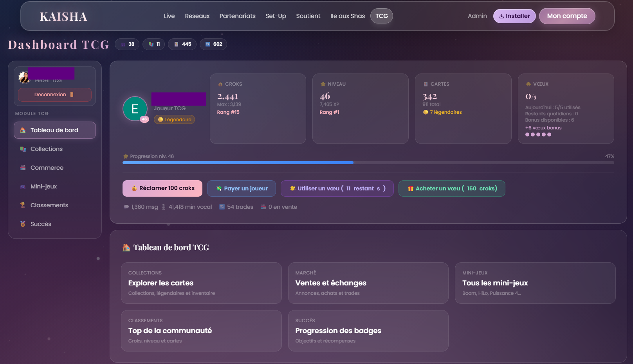This screenshot has height=364, width=633.
Task: Click the players icon beside the 38 count
Action: pos(123,44)
